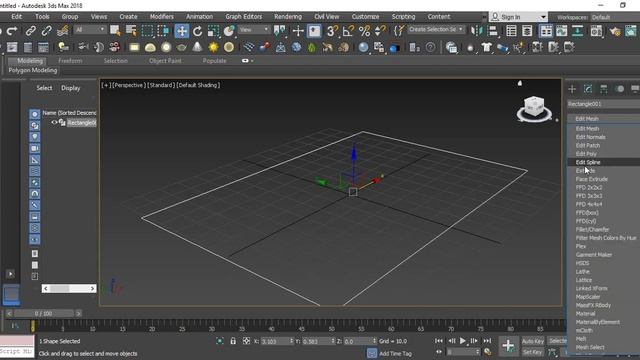Choose the Rectangular Selection Region tool
This screenshot has height=360, width=640.
click(x=147, y=31)
